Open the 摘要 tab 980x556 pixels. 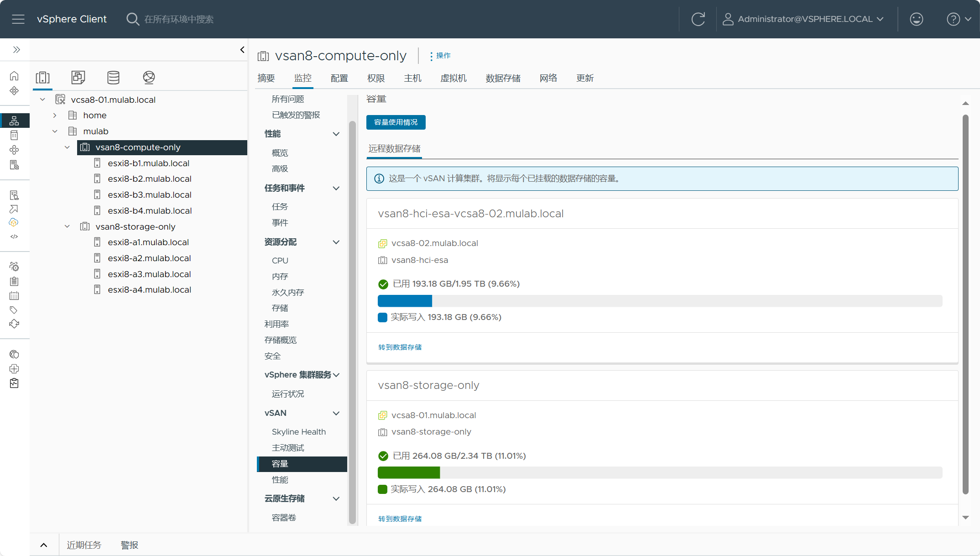pyautogui.click(x=266, y=79)
